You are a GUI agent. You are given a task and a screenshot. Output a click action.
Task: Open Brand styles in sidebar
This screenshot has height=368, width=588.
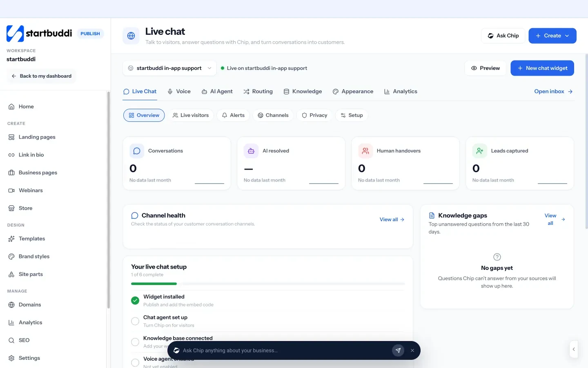tap(53, 256)
